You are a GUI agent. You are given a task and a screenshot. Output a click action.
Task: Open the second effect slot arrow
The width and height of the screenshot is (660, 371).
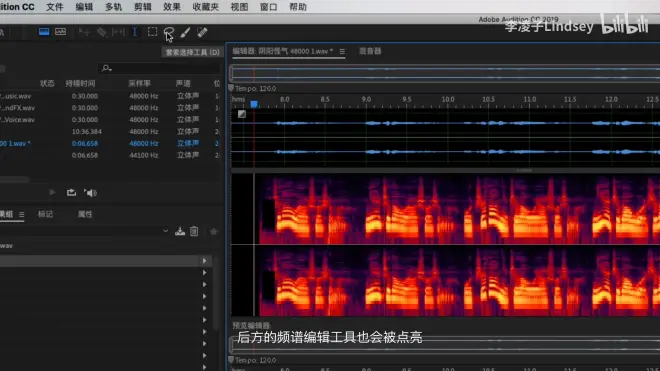point(205,272)
